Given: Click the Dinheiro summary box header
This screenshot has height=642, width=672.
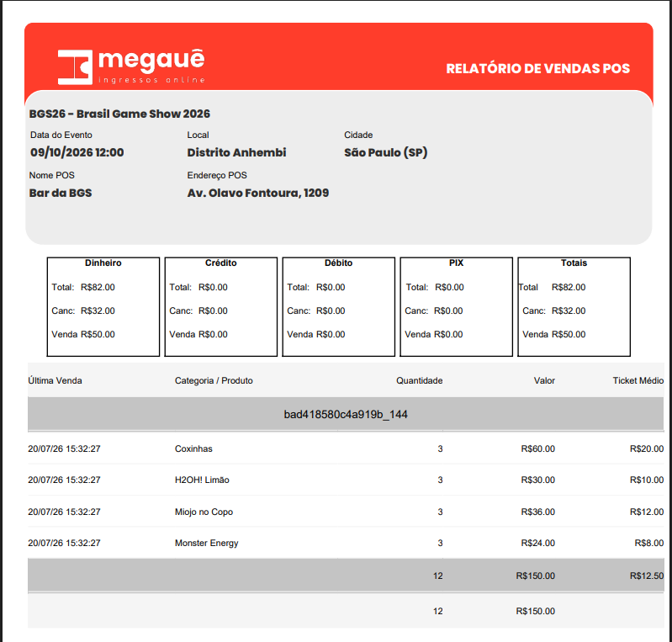Looking at the screenshot, I should click(x=103, y=263).
